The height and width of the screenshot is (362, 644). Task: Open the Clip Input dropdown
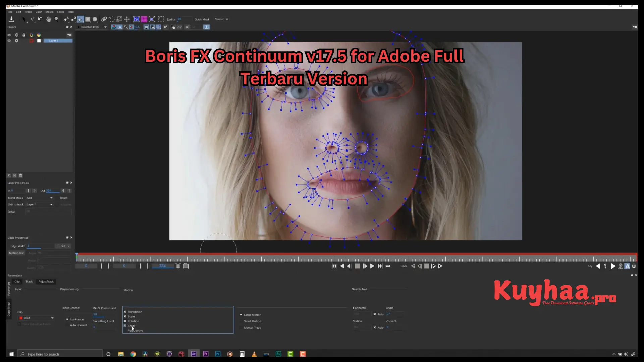36,318
